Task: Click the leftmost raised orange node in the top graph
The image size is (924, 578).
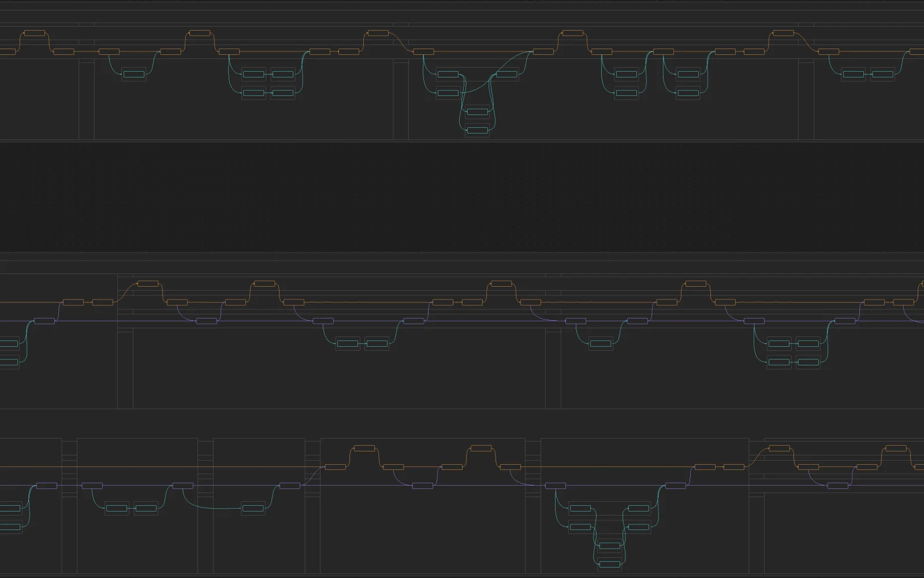Action: 35,33
